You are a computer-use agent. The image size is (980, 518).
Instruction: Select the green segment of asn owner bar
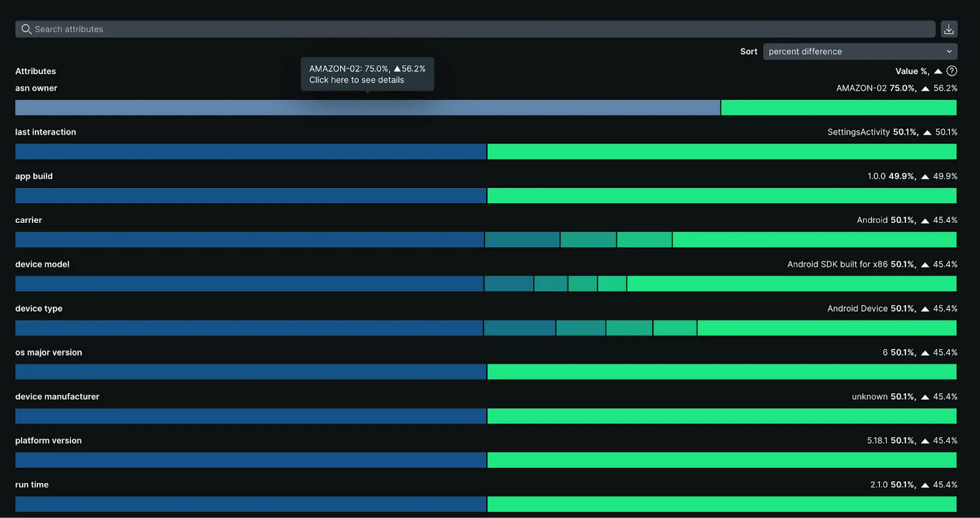tap(839, 108)
